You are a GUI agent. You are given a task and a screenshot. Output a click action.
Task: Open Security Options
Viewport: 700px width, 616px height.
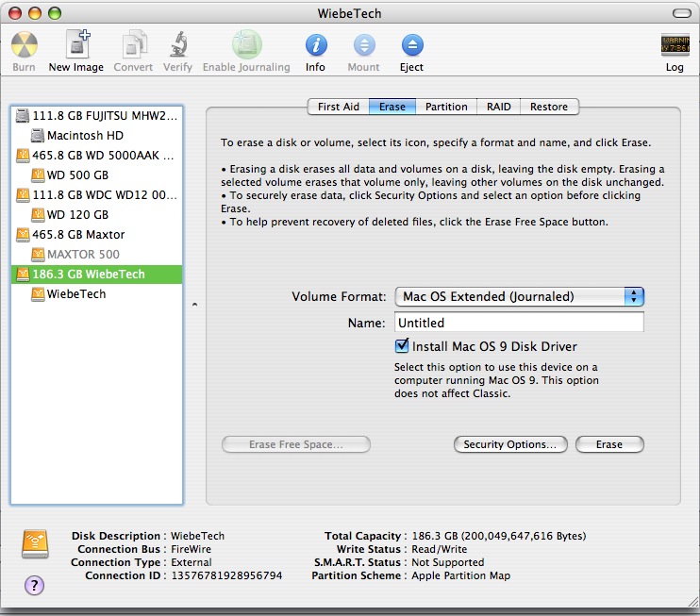[510, 444]
